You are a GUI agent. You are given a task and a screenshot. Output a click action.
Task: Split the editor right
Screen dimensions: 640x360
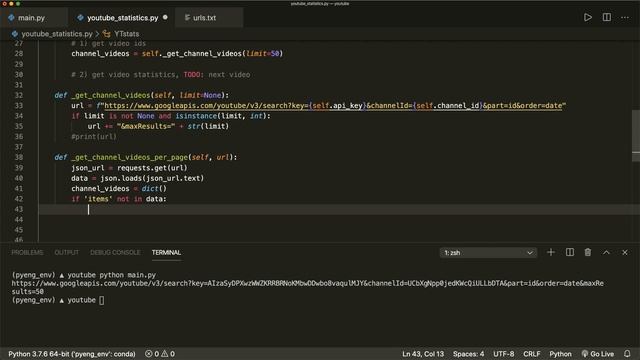(x=607, y=18)
